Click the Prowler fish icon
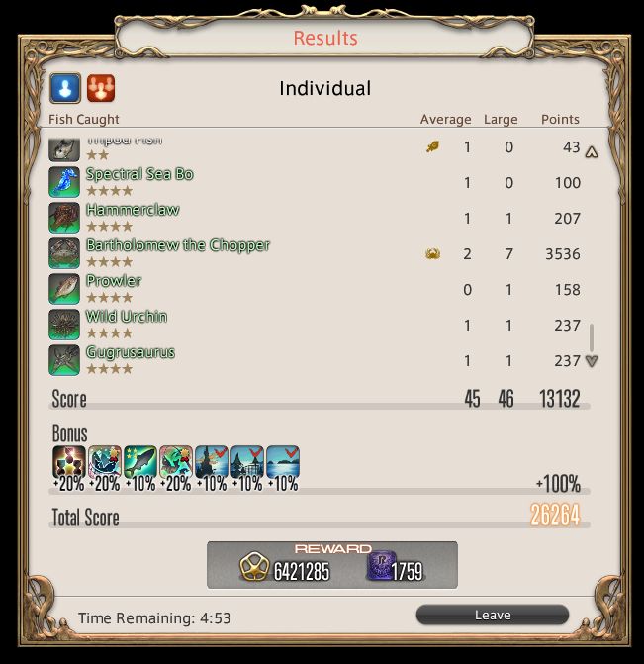Image resolution: width=644 pixels, height=664 pixels. tap(64, 289)
